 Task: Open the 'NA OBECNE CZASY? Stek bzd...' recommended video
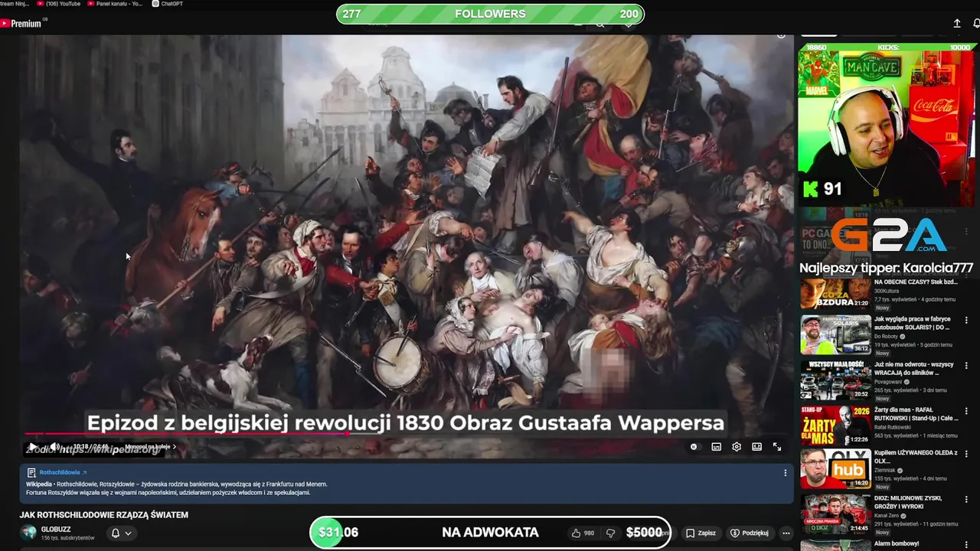click(x=916, y=282)
